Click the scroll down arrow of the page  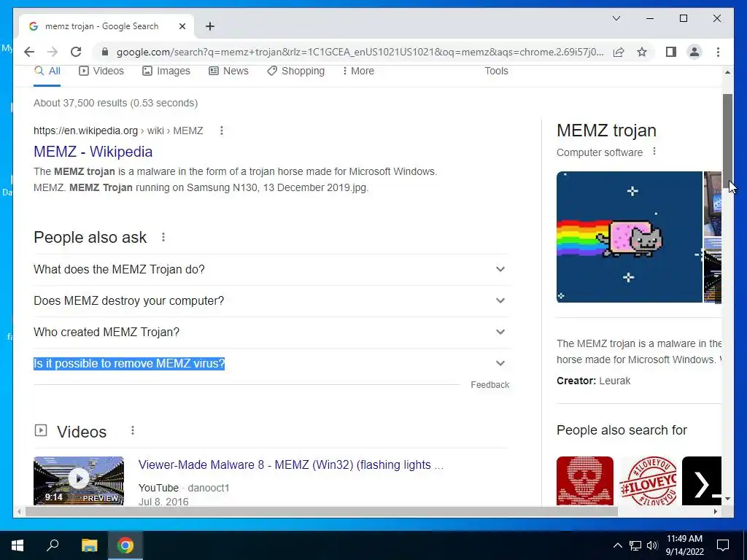tap(727, 499)
